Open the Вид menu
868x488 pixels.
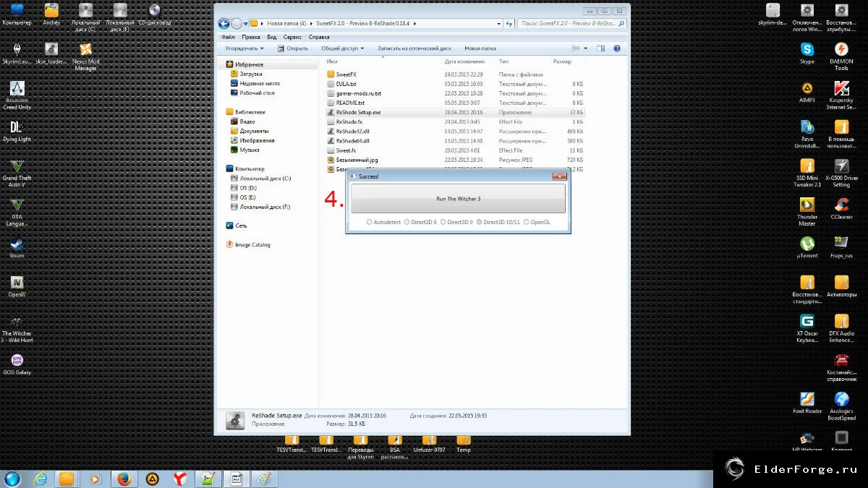click(x=272, y=37)
